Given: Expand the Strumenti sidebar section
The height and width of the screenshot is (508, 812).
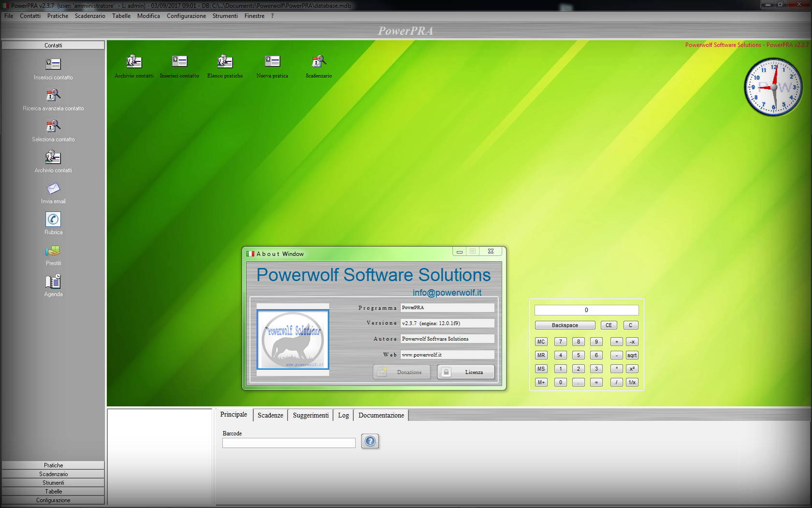Looking at the screenshot, I should [53, 483].
